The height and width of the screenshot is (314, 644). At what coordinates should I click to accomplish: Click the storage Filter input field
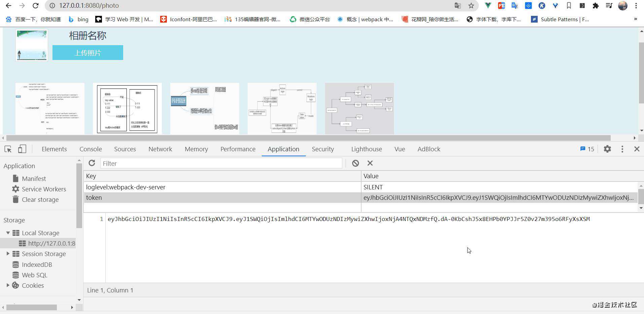(221, 163)
